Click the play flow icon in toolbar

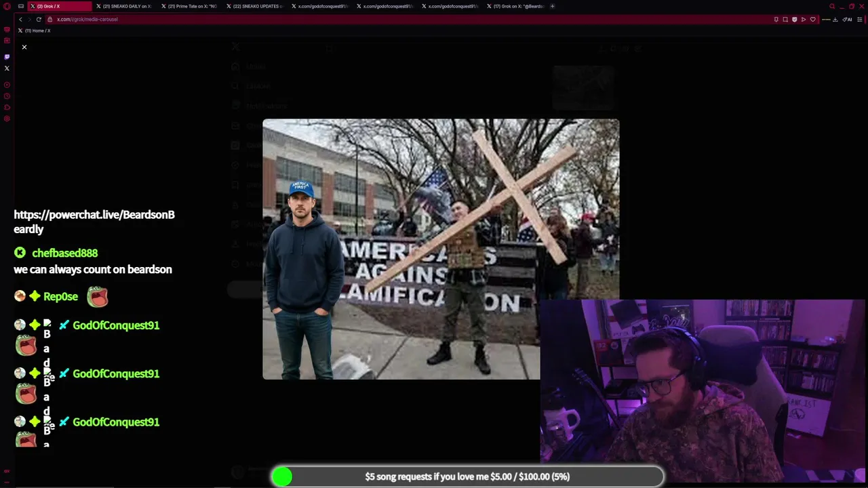pyautogui.click(x=804, y=19)
